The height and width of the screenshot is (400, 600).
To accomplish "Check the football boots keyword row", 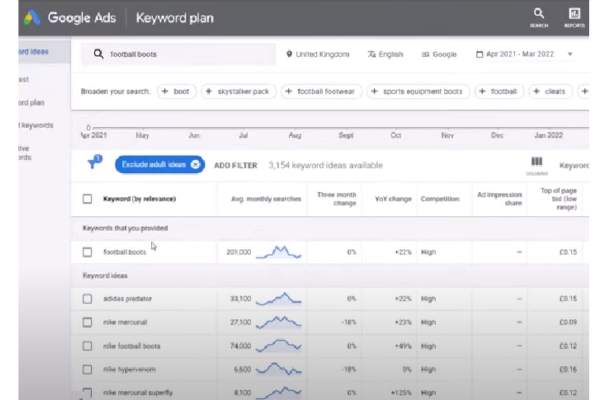I will coord(88,252).
